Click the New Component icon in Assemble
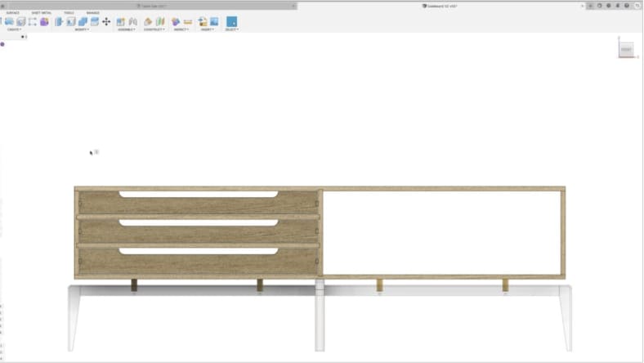Viewport: 644px width, 363px height. pos(120,22)
